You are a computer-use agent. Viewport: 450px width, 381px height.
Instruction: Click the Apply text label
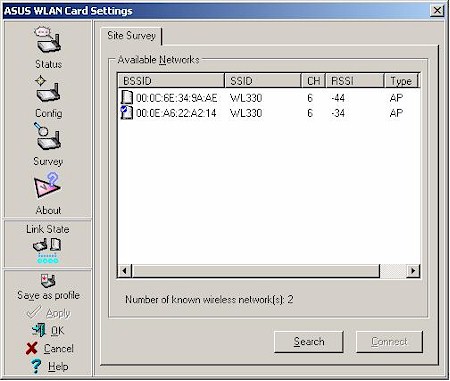coord(58,313)
